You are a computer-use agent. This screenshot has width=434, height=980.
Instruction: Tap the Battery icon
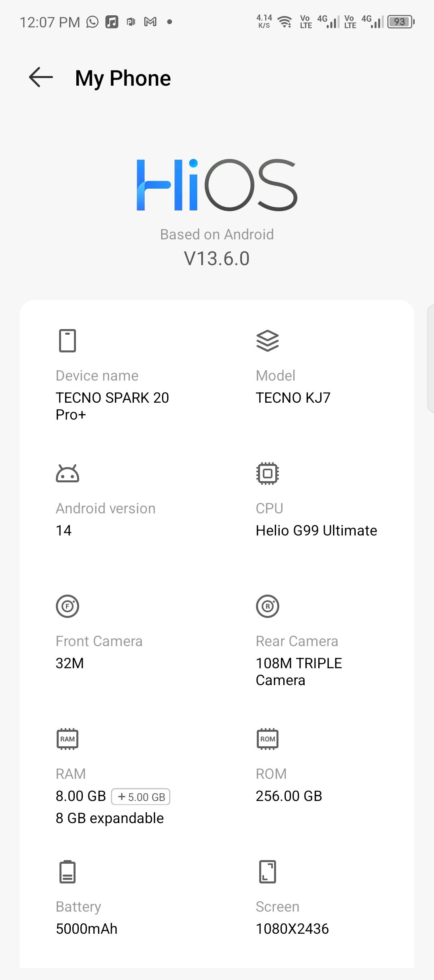(68, 872)
